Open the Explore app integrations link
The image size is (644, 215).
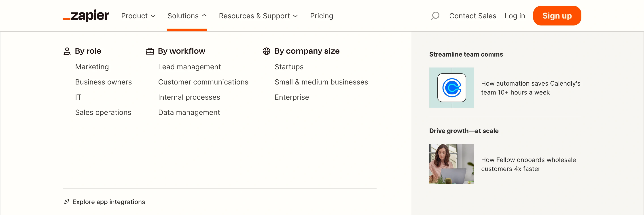[x=108, y=202]
